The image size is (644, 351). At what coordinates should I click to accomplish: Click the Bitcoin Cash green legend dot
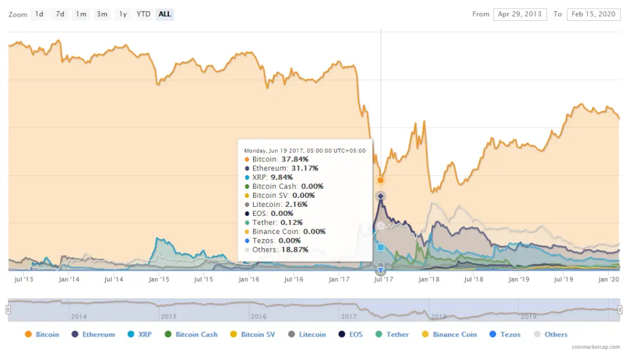tap(168, 334)
